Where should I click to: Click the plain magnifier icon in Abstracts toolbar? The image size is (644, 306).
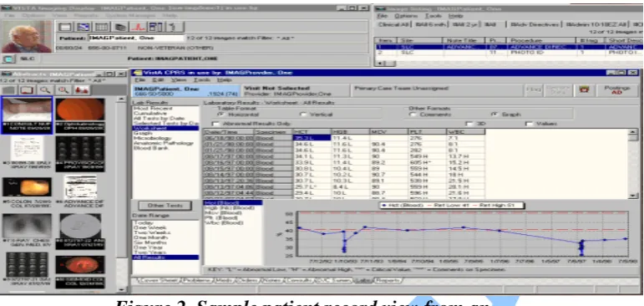point(45,90)
